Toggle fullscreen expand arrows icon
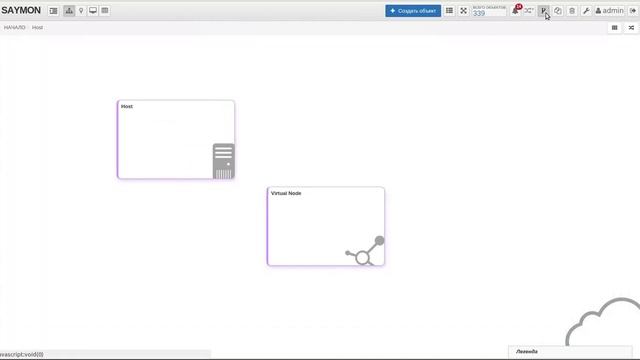This screenshot has height=360, width=640. 463,11
